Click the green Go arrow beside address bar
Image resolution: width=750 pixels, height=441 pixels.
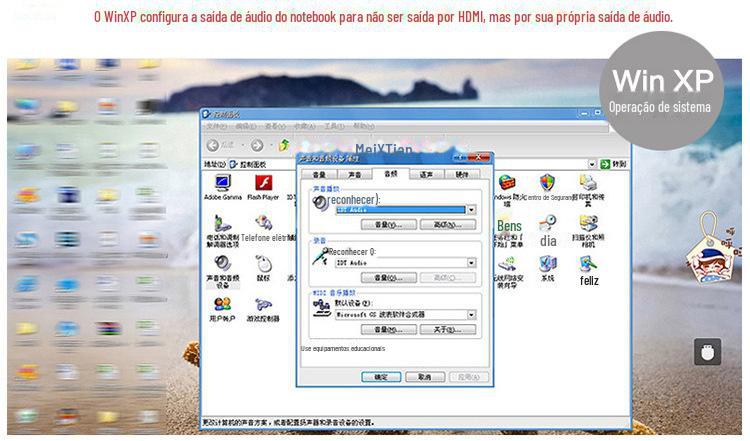pyautogui.click(x=606, y=164)
